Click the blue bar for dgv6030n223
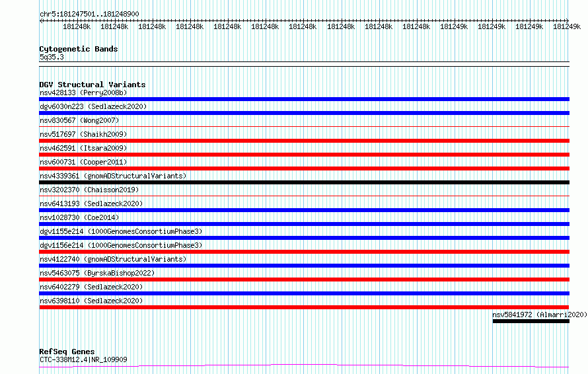This screenshot has height=374, width=588. coord(304,113)
